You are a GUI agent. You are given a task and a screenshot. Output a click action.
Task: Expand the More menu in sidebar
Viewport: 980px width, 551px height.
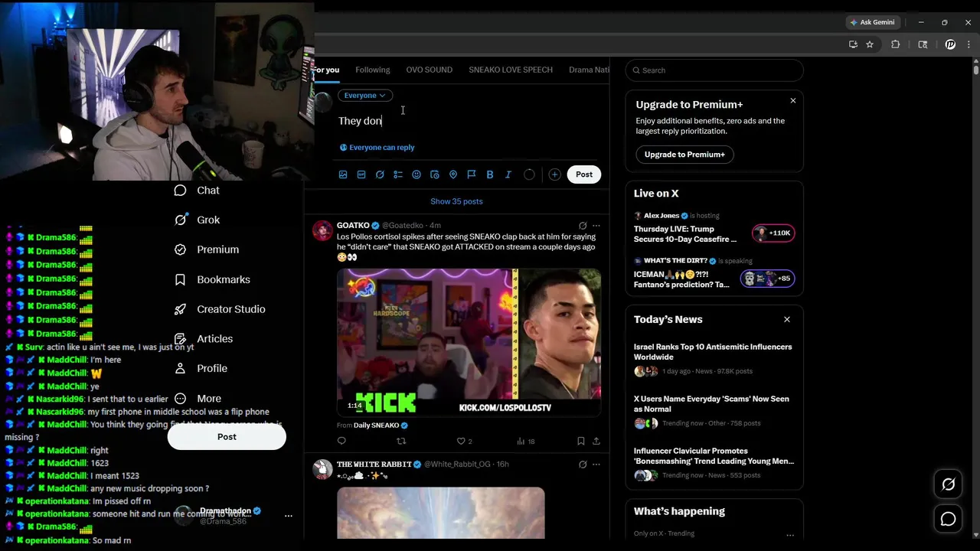pos(198,399)
